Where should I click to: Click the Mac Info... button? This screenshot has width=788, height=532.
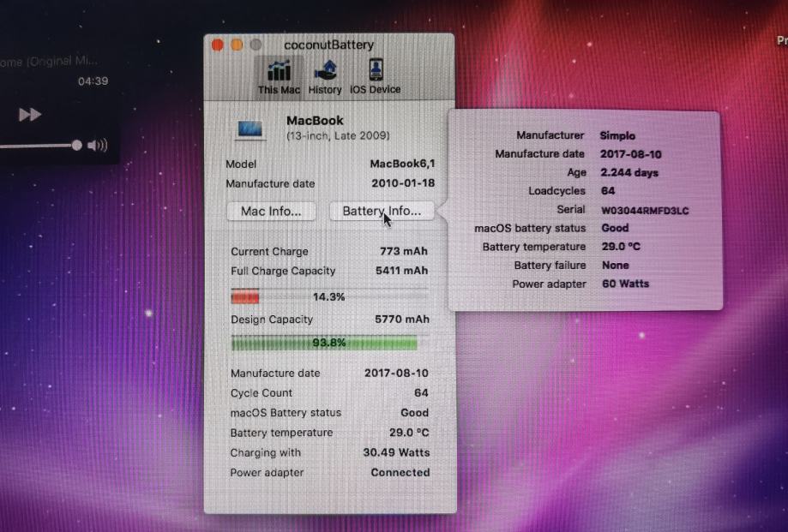tap(271, 212)
